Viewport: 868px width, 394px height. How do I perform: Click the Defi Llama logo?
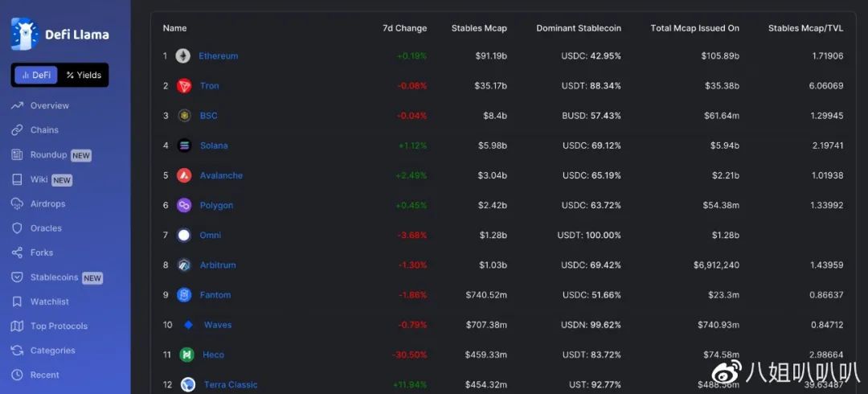click(x=59, y=34)
